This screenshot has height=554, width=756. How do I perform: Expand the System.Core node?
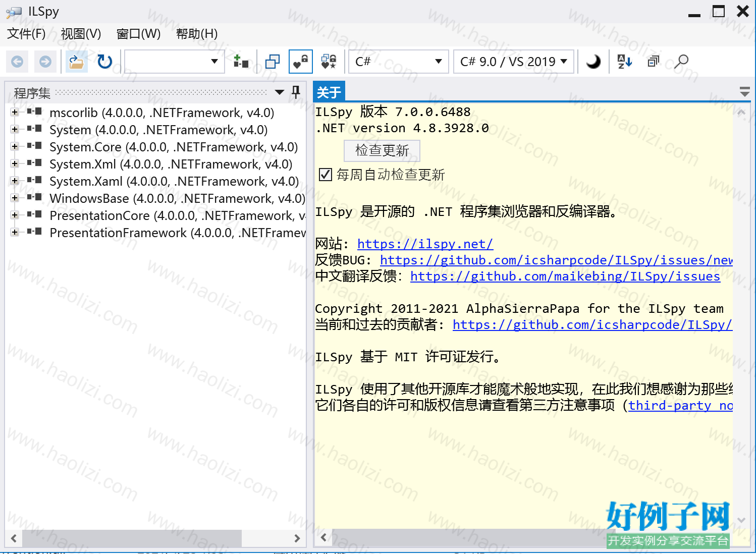click(15, 146)
